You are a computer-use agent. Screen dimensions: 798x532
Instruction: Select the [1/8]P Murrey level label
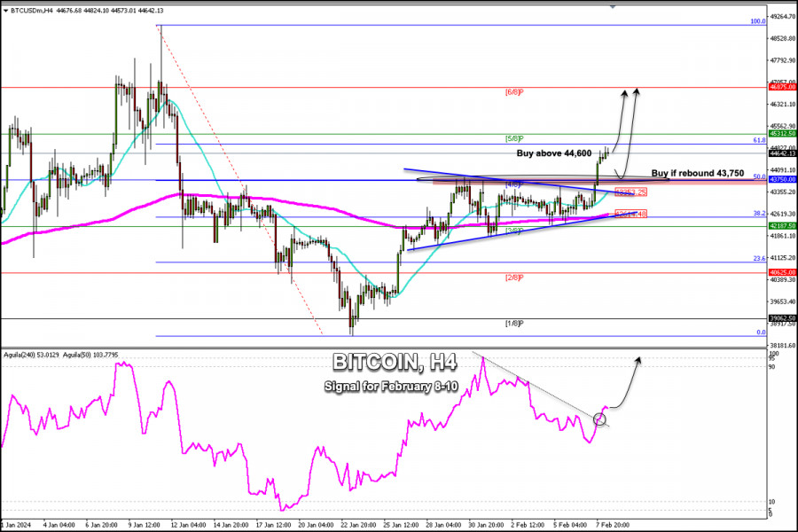514,324
